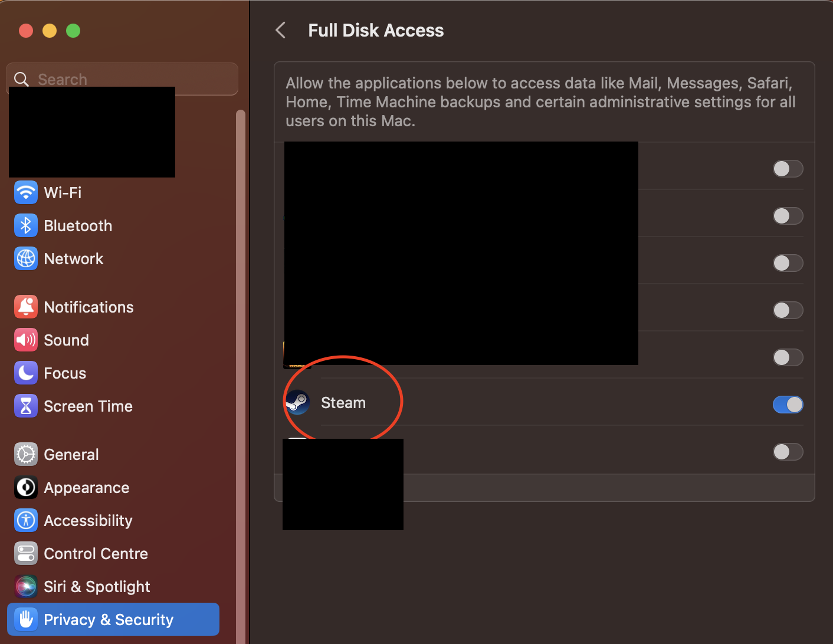The width and height of the screenshot is (833, 644).
Task: Minimize the window with yellow button
Action: pos(50,31)
